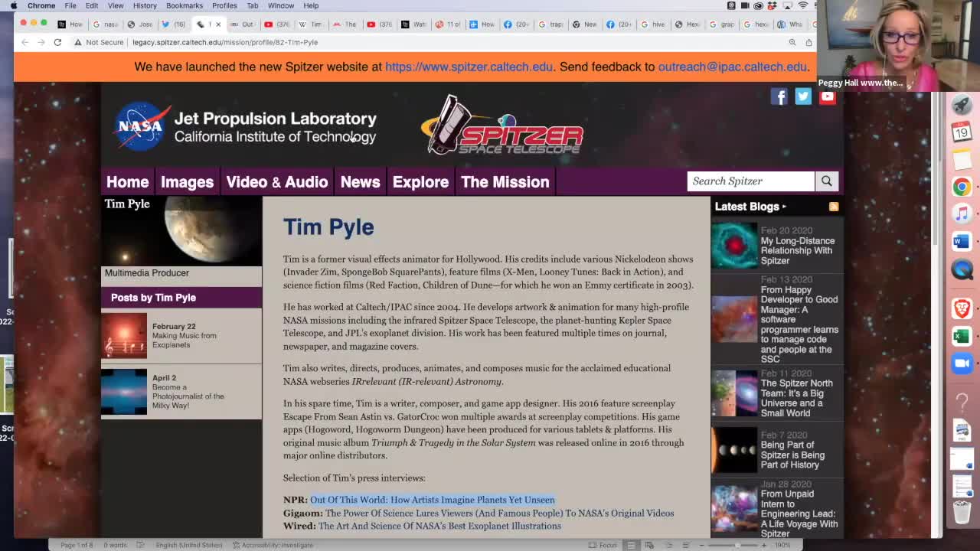Open the Images navigation tab

pos(188,182)
